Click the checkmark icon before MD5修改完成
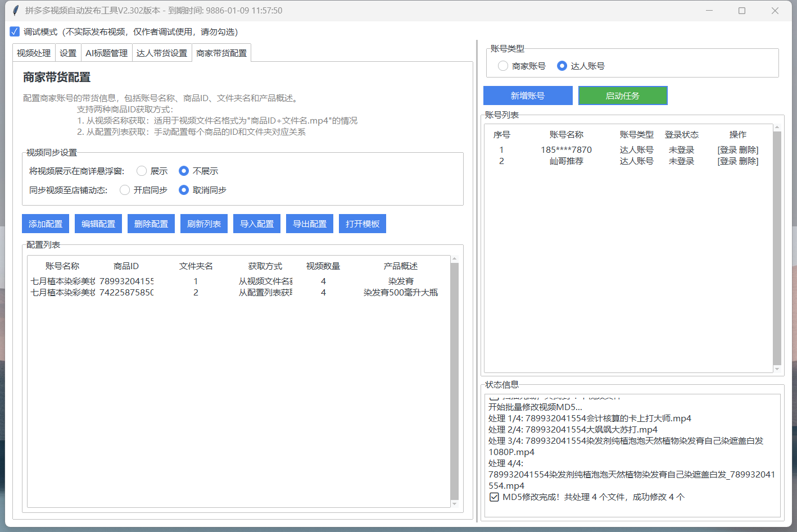The image size is (797, 532). click(x=494, y=497)
